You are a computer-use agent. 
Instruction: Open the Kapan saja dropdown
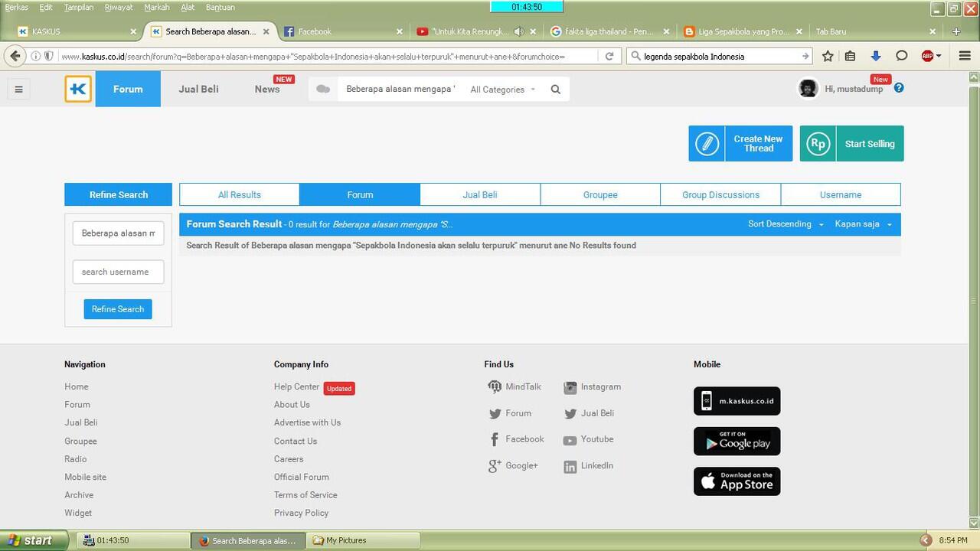(863, 224)
